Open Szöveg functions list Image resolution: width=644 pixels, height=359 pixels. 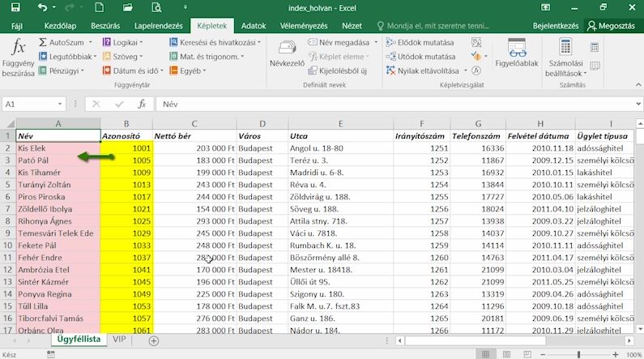point(122,57)
